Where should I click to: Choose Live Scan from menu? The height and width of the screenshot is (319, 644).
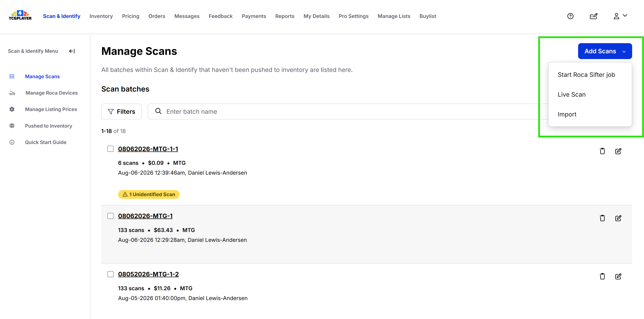pyautogui.click(x=571, y=94)
